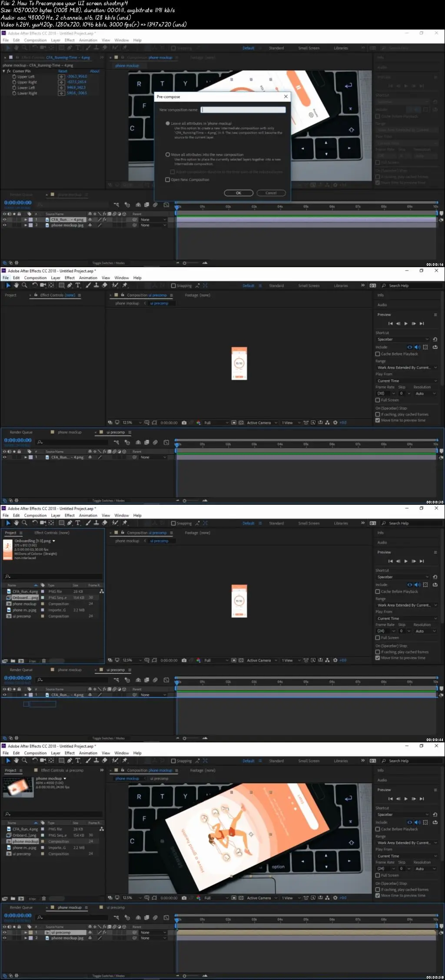Open Effect menu in the 00:00:58 frame
445x980 pixels.
tap(70, 753)
